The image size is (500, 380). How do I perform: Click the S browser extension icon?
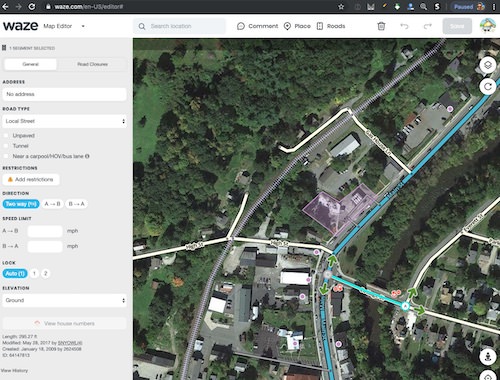[437, 7]
